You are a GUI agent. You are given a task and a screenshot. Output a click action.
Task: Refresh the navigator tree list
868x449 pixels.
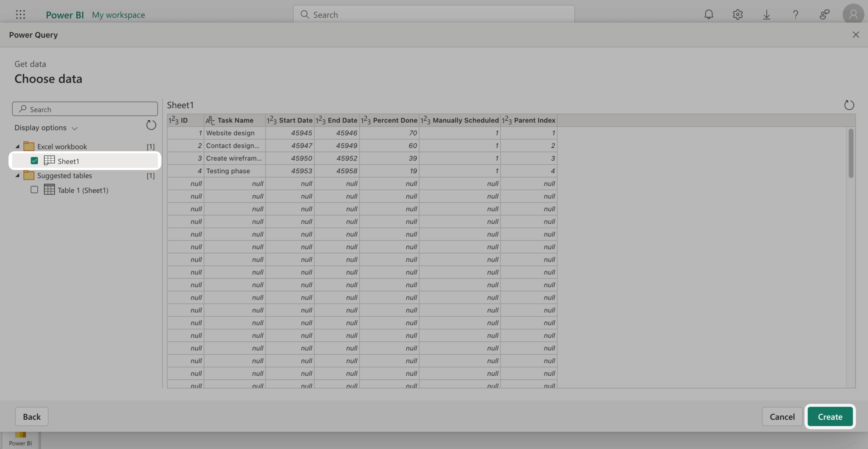coord(151,125)
